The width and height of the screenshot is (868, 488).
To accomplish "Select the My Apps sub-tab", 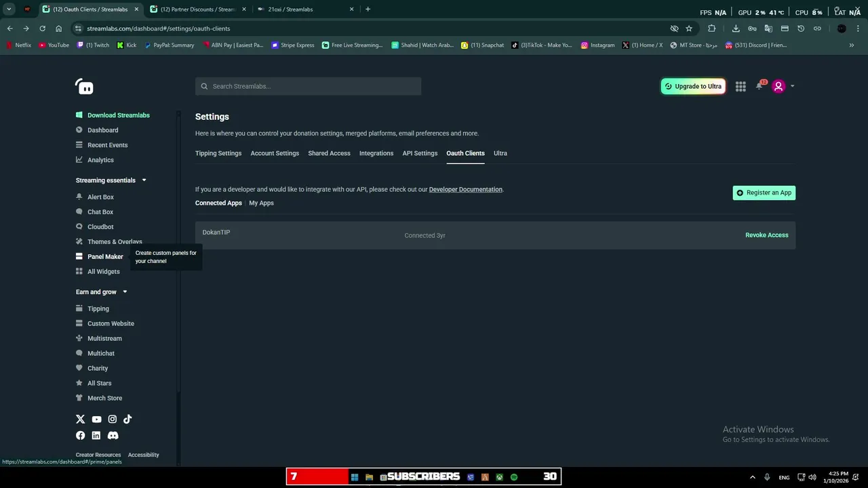I will pos(261,203).
